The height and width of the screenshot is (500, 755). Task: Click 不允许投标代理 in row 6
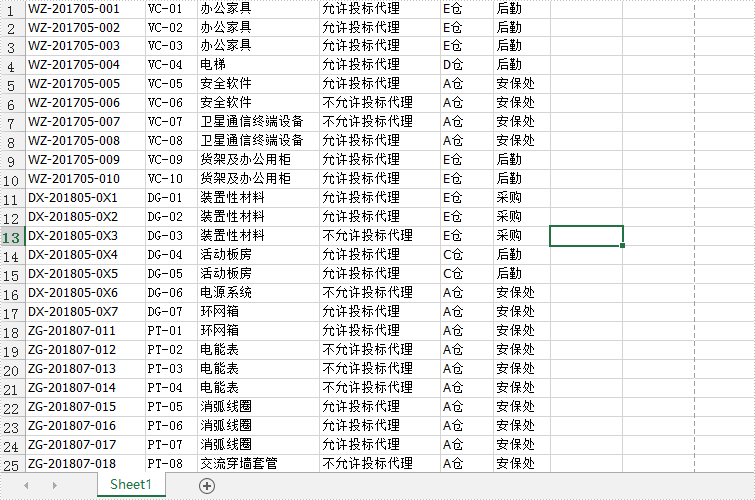coord(379,103)
